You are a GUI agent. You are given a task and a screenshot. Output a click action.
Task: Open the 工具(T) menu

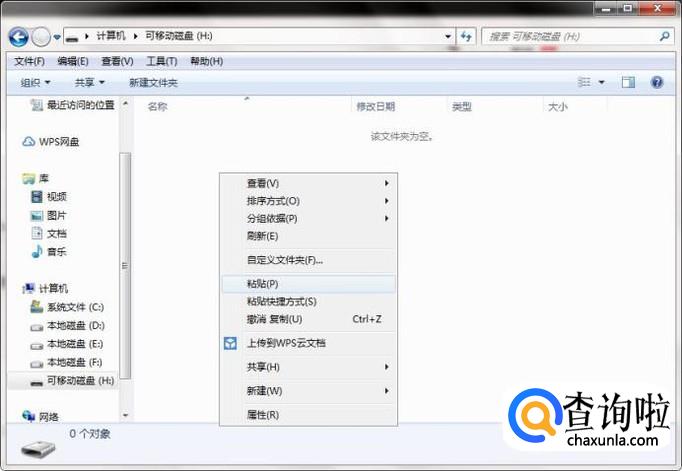coord(161,61)
